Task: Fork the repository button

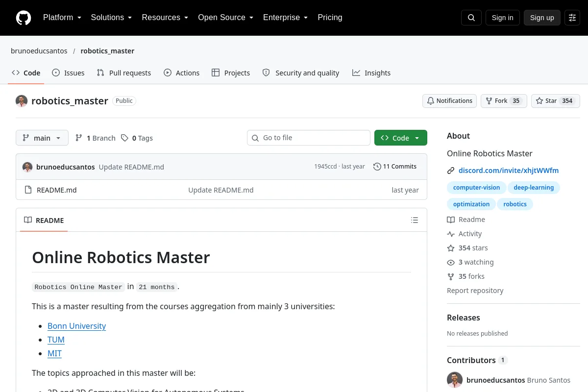Action: click(504, 101)
